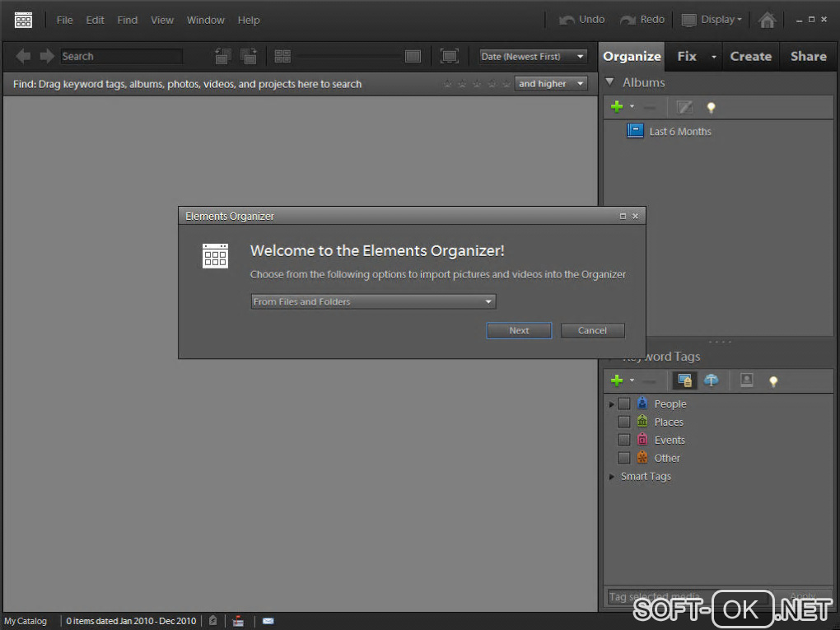The width and height of the screenshot is (840, 630).
Task: Check the Other keyword tag box
Action: coord(624,458)
